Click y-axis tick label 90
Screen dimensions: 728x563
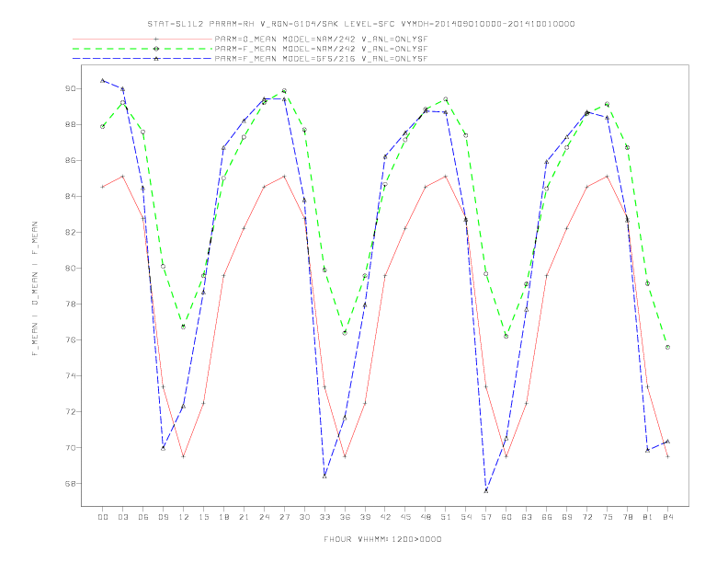click(x=71, y=88)
